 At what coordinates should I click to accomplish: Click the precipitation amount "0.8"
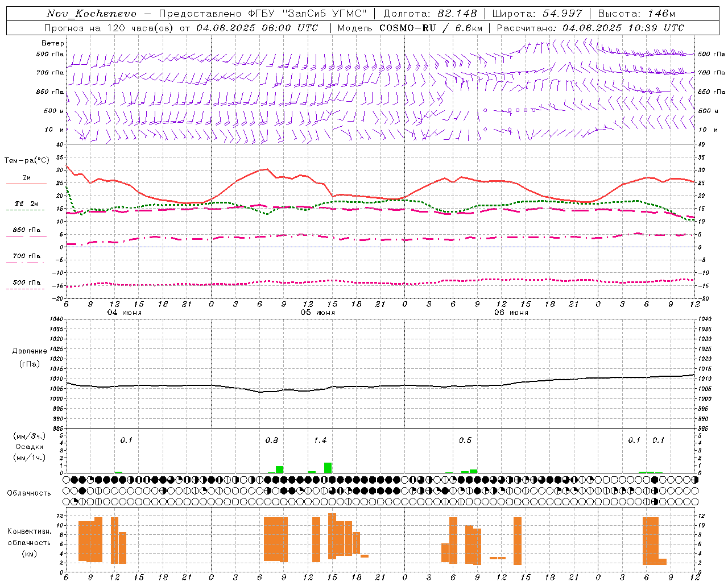pos(272,440)
